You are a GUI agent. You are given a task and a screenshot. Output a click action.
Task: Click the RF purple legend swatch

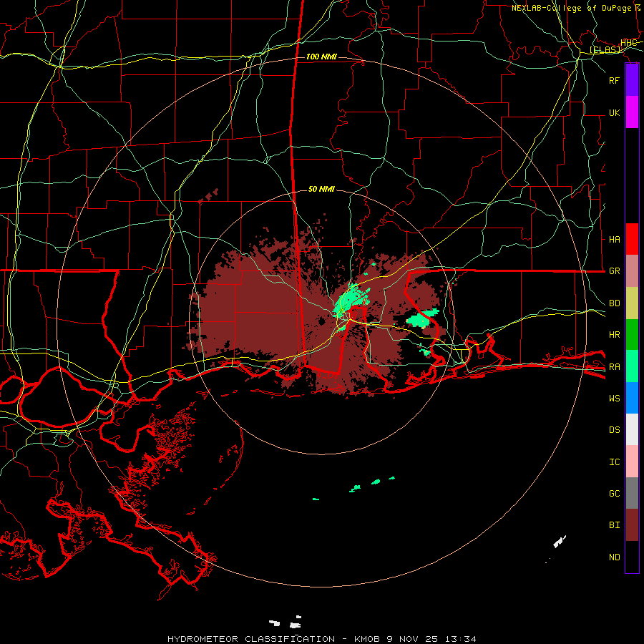(632, 80)
